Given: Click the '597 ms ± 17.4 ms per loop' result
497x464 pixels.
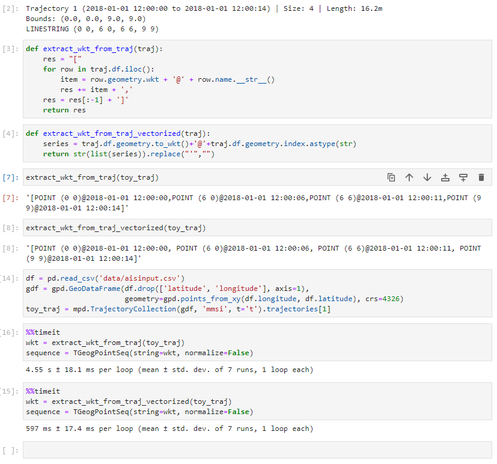Looking at the screenshot, I should (x=169, y=429).
